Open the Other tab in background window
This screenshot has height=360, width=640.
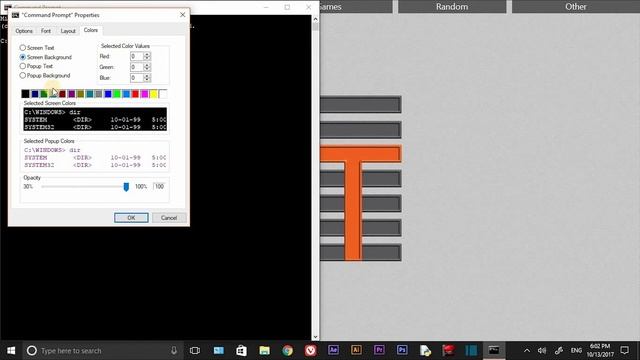tap(576, 7)
